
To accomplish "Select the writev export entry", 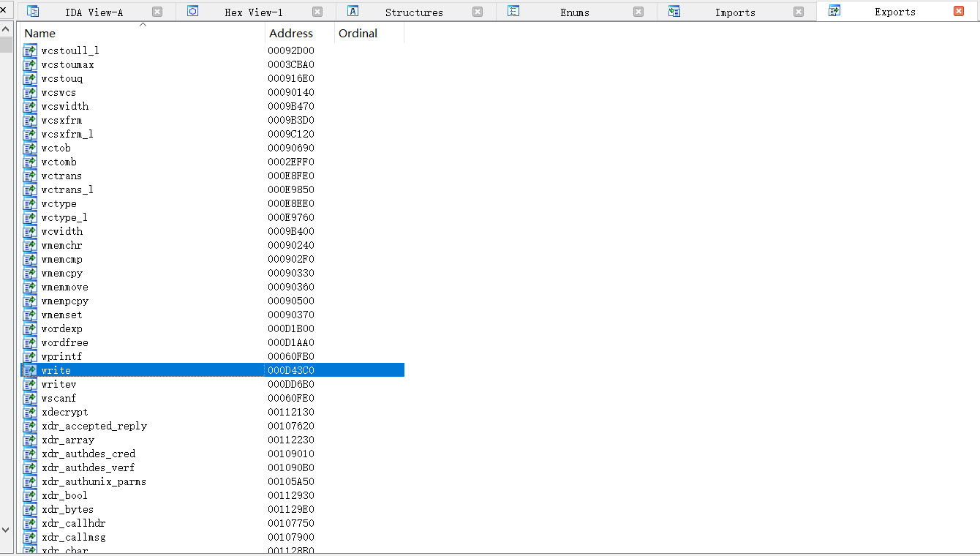I will coord(59,384).
